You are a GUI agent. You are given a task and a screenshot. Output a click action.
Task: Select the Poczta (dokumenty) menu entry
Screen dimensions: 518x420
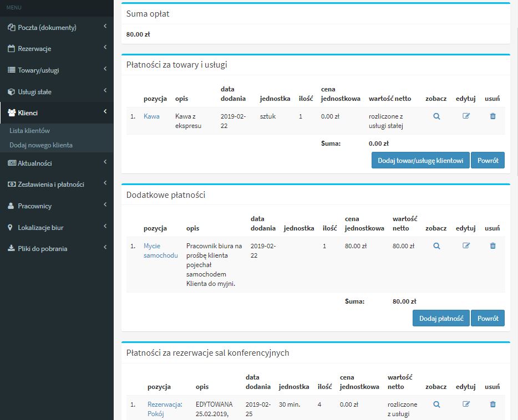coord(57,27)
